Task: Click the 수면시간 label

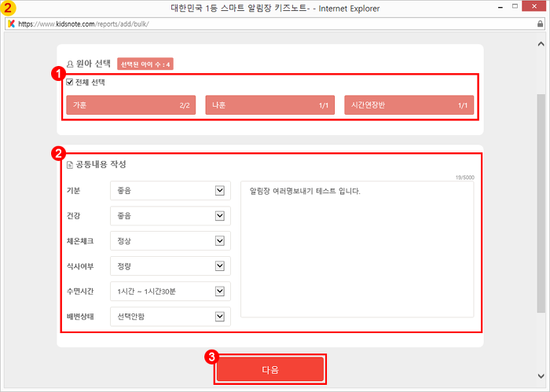Action: tap(80, 291)
